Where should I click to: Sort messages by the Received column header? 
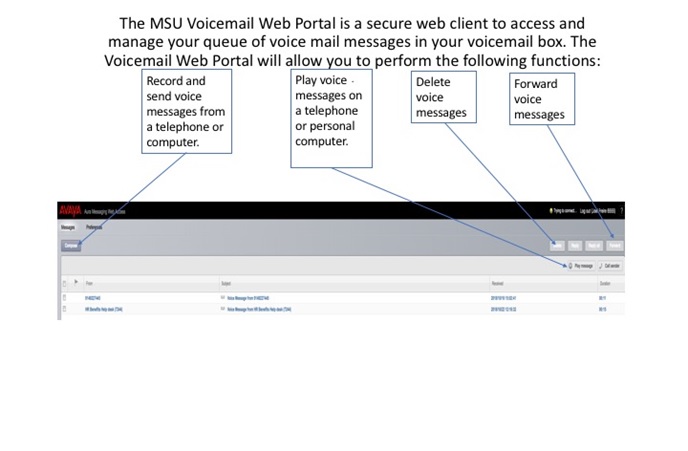click(x=497, y=284)
